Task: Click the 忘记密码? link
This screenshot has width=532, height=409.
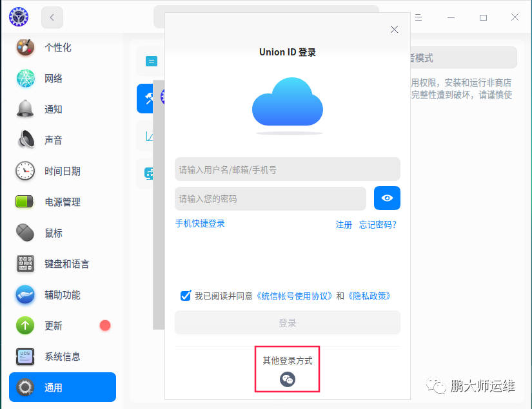Action: [x=378, y=225]
